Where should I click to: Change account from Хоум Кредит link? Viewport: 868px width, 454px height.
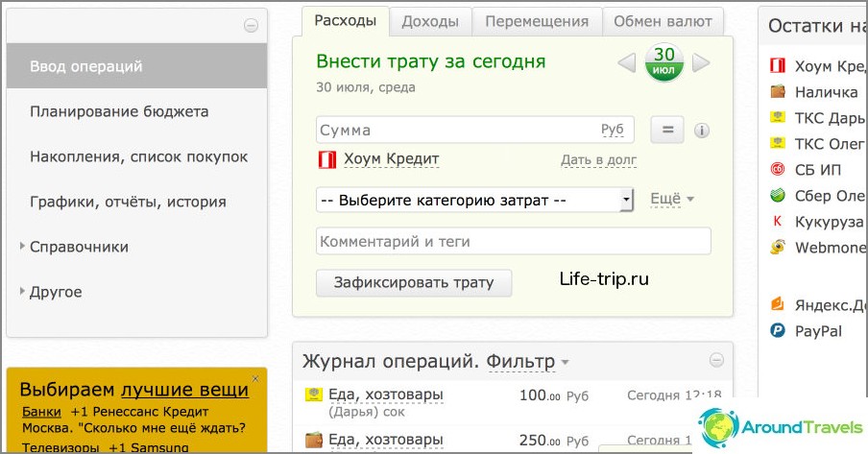pos(392,159)
